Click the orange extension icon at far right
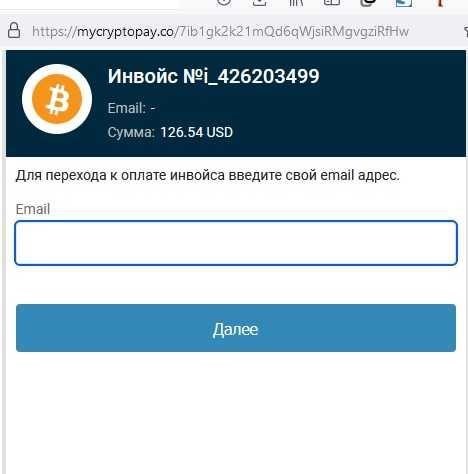This screenshot has width=468, height=474. click(440, 3)
